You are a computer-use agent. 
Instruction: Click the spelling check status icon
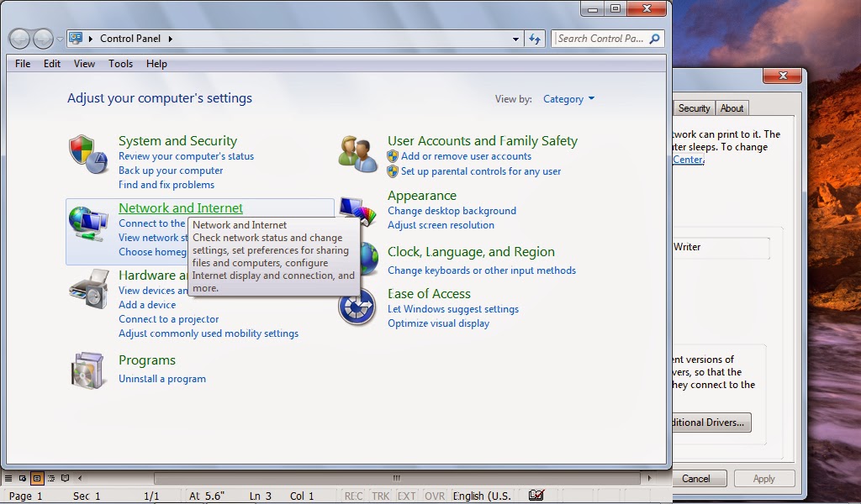point(536,496)
